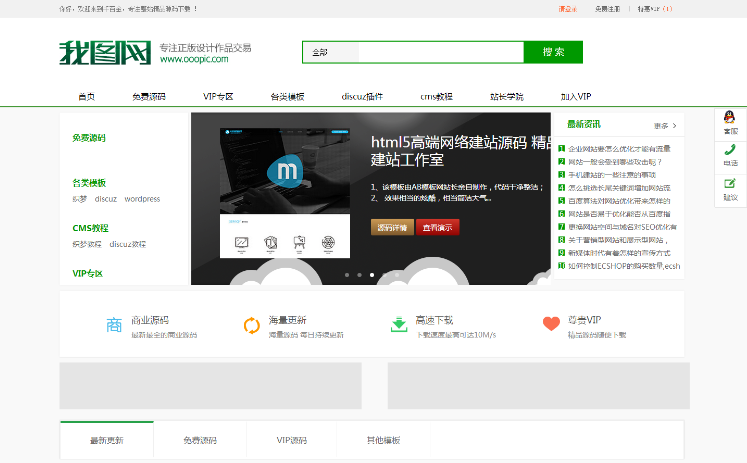
Task: Click the green 高速下载 download icon
Action: 398,324
